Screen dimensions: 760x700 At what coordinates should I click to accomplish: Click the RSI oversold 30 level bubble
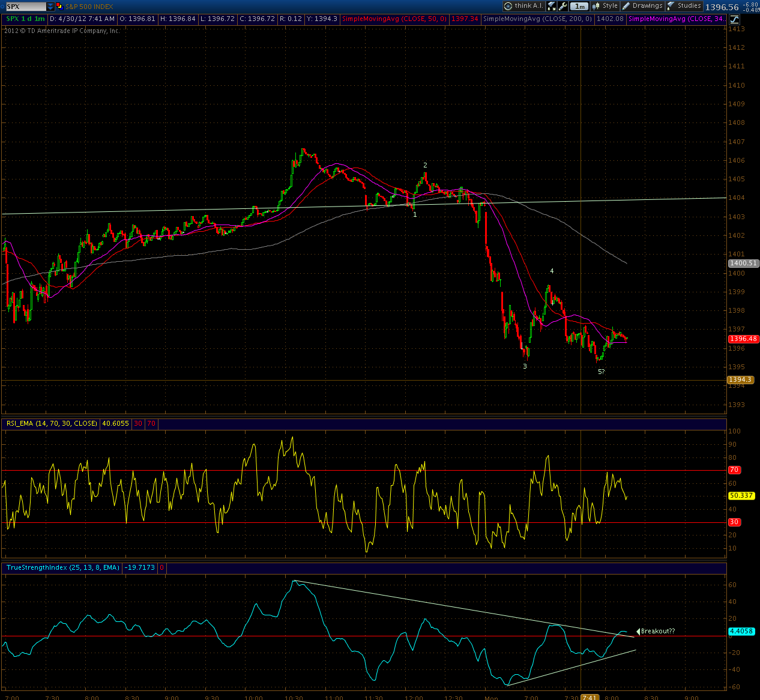734,522
